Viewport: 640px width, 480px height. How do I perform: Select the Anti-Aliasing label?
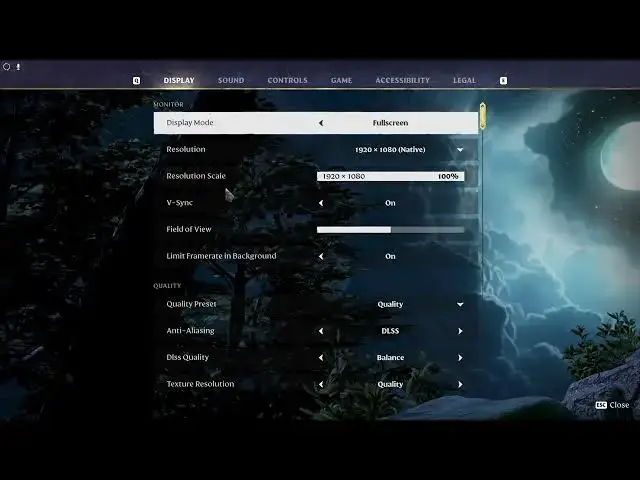190,331
